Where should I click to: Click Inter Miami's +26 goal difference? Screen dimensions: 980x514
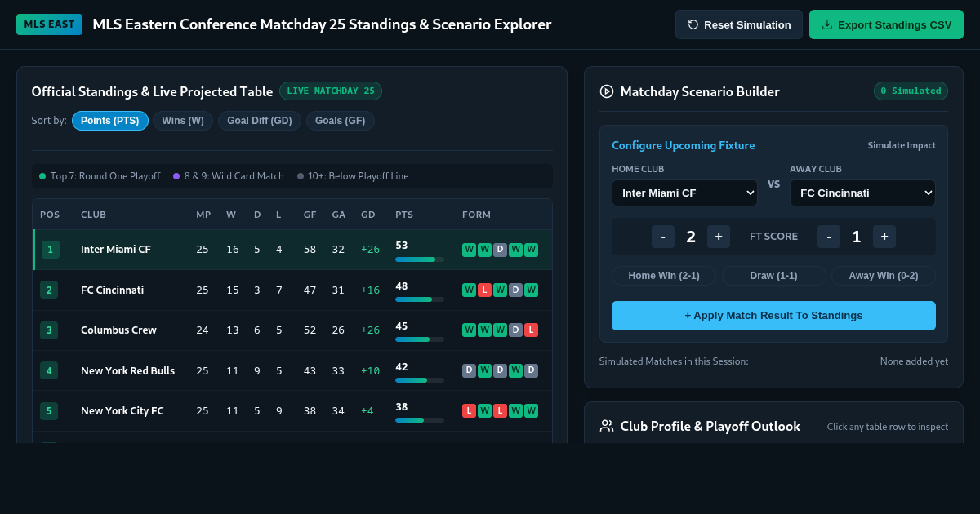pyautogui.click(x=370, y=250)
